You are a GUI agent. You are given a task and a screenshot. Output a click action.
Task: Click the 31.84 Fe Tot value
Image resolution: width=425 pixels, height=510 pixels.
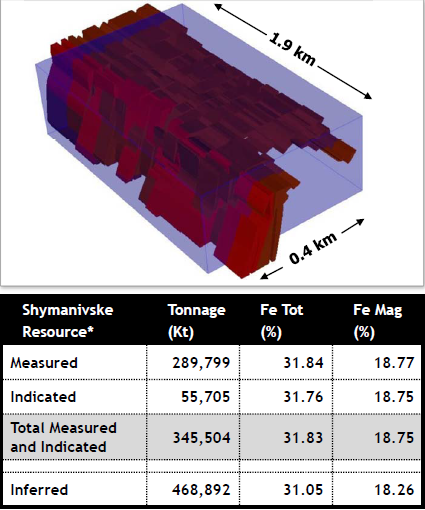coord(303,363)
